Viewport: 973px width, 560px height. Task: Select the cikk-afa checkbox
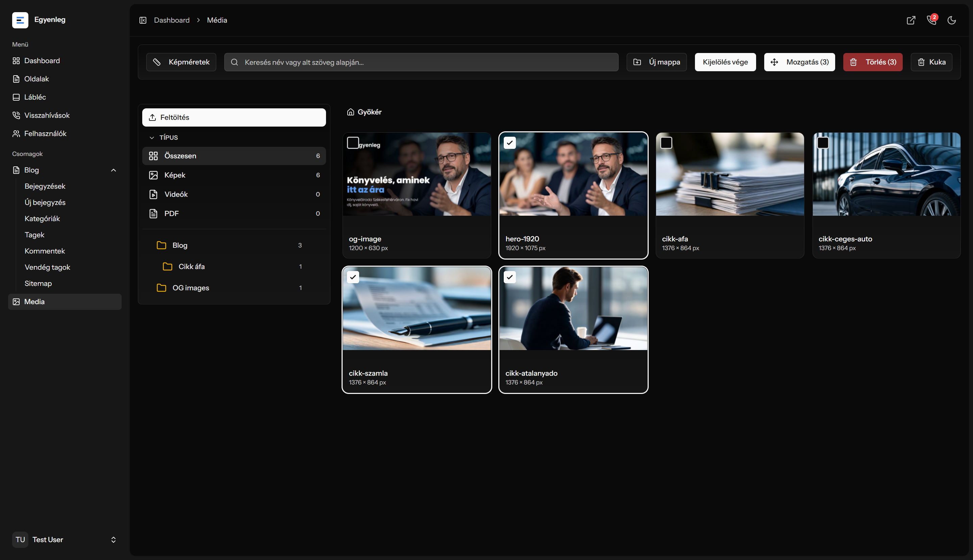666,143
